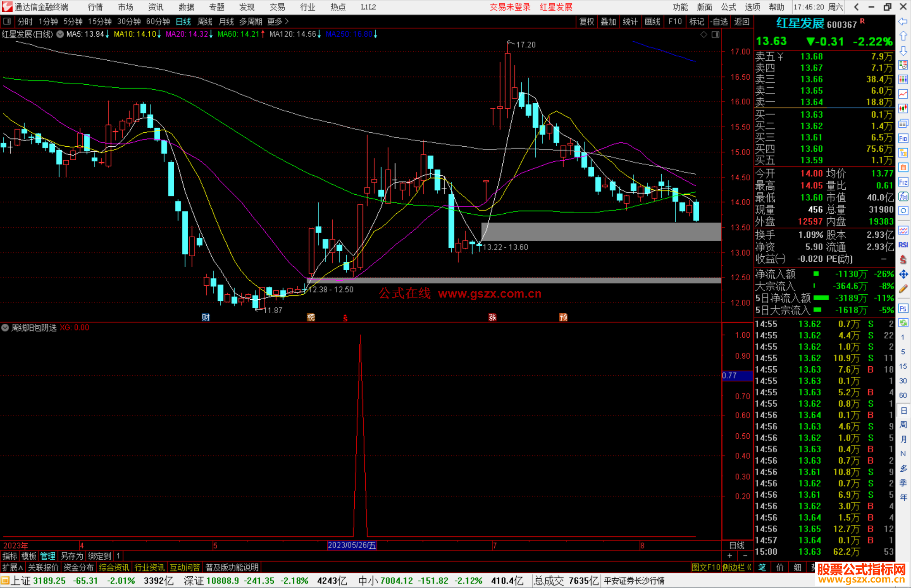Click the window layout icon at chart top-right
This screenshot has height=588, width=911.
pyautogui.click(x=716, y=34)
